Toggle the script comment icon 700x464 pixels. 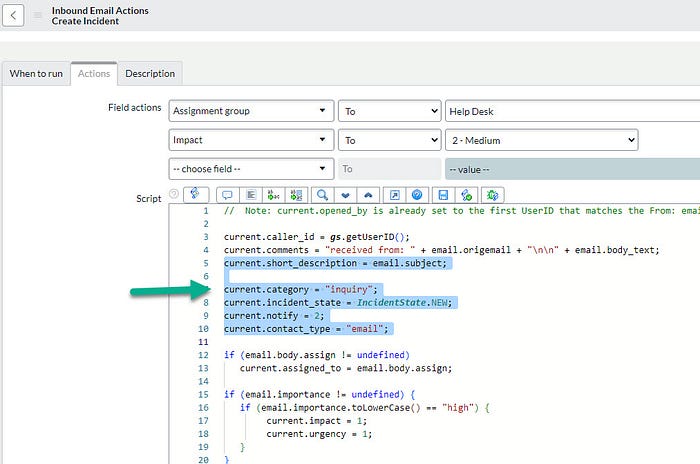click(x=227, y=194)
